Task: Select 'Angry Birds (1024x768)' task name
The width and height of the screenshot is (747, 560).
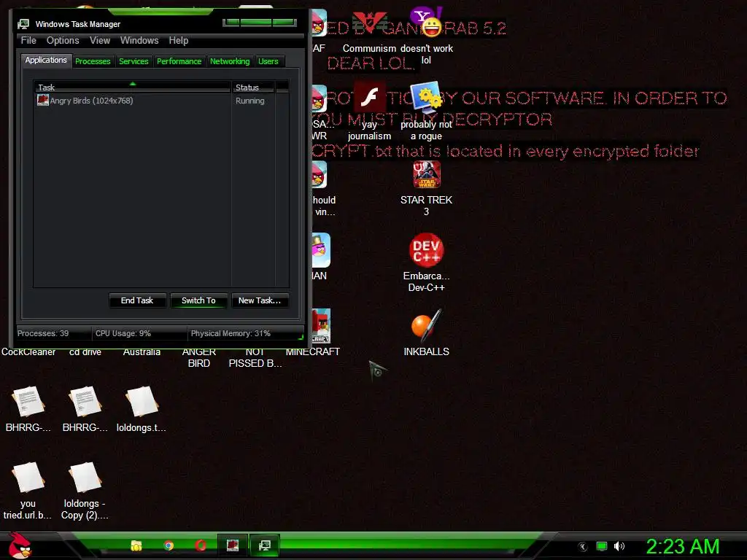Action: pos(91,101)
